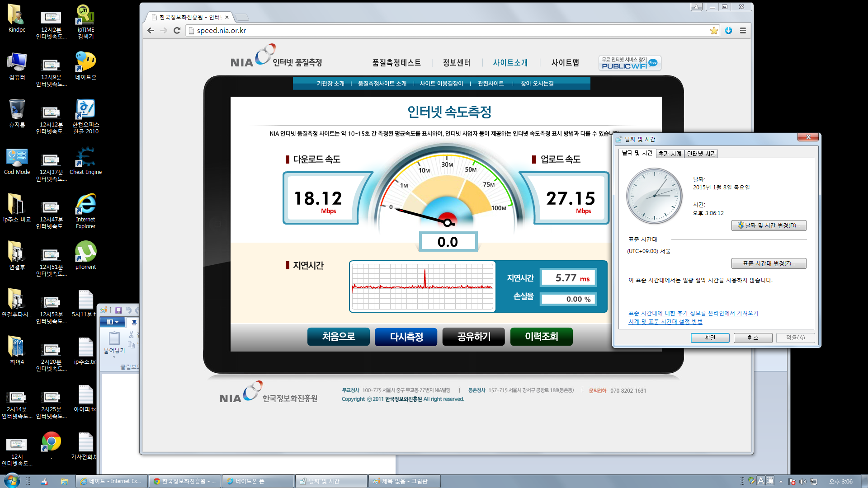The width and height of the screenshot is (868, 488).
Task: Open the 시계 및 표준 시간대 설정 방법 link
Action: (x=665, y=322)
